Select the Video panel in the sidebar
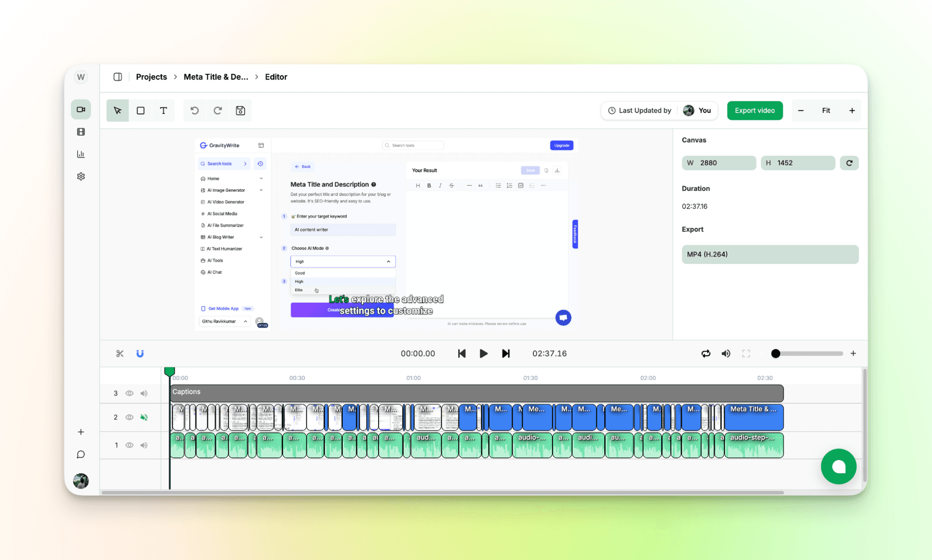Image resolution: width=932 pixels, height=560 pixels. pyautogui.click(x=81, y=109)
